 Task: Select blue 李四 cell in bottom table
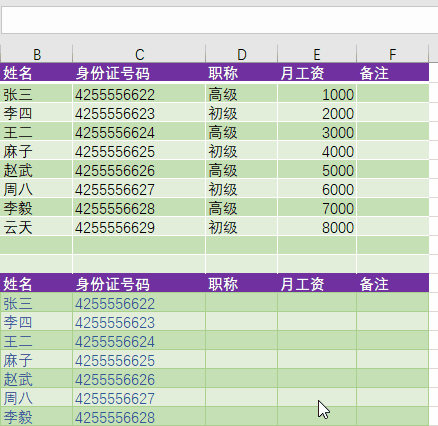click(36, 321)
